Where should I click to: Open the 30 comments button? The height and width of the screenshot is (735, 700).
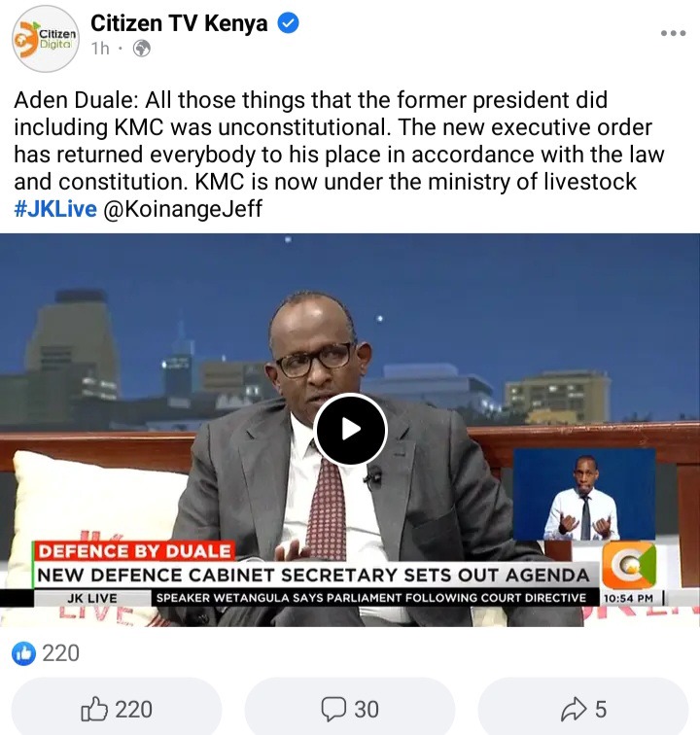(350, 709)
